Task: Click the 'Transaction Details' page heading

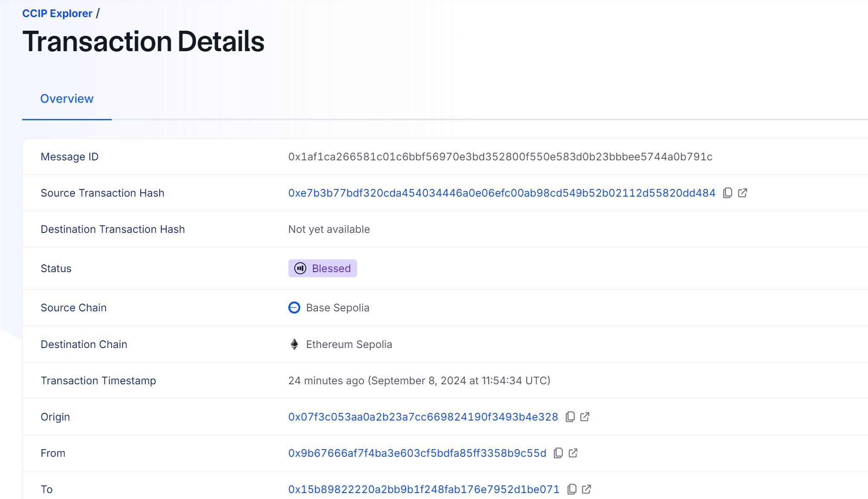Action: [x=143, y=41]
